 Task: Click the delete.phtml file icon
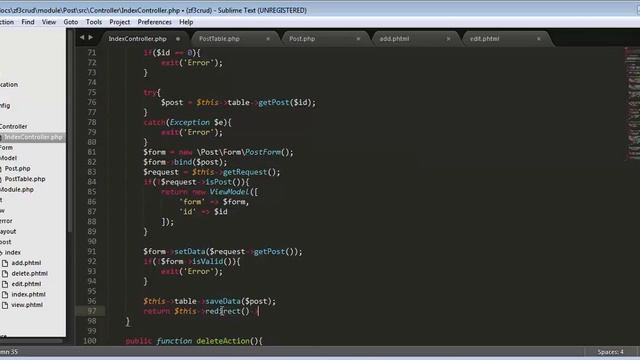[5, 273]
